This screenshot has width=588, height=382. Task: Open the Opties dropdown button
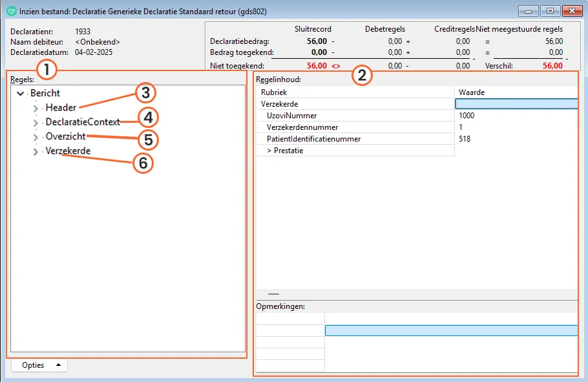coord(39,365)
